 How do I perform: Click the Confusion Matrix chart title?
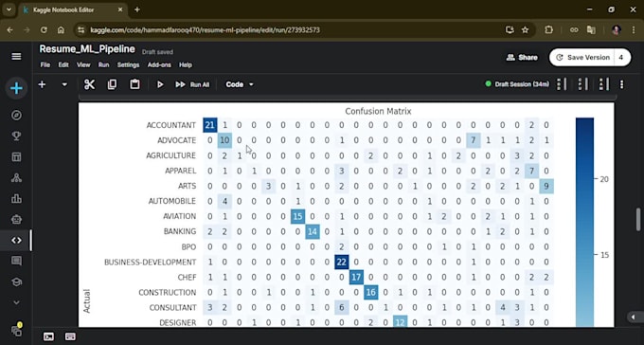pos(378,111)
